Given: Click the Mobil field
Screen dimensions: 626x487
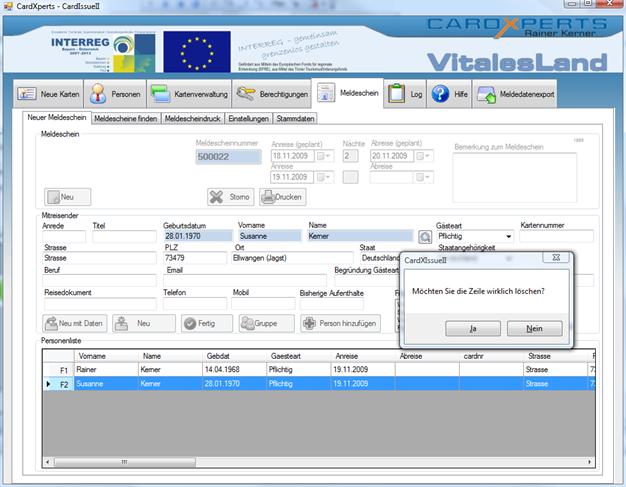Looking at the screenshot, I should point(263,304).
